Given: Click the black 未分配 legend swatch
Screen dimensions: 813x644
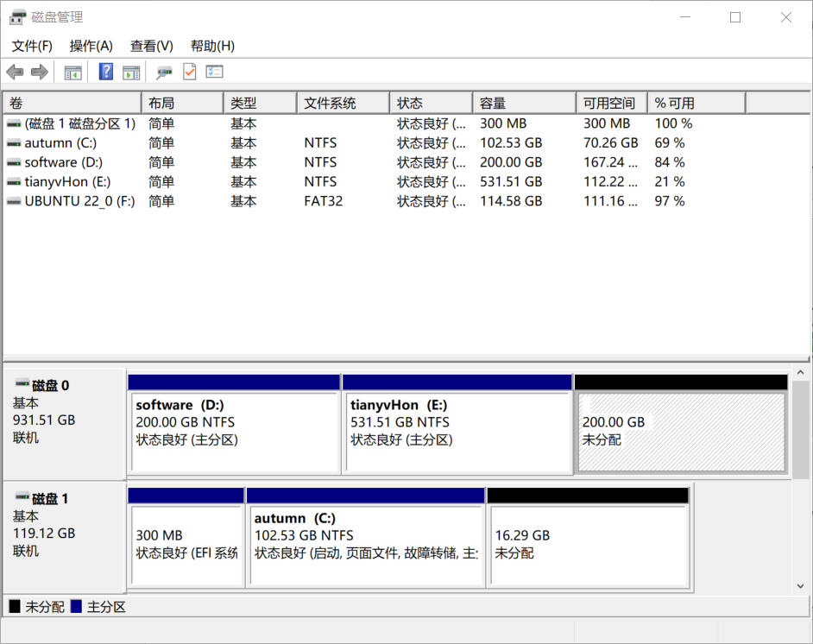Looking at the screenshot, I should pyautogui.click(x=15, y=606).
